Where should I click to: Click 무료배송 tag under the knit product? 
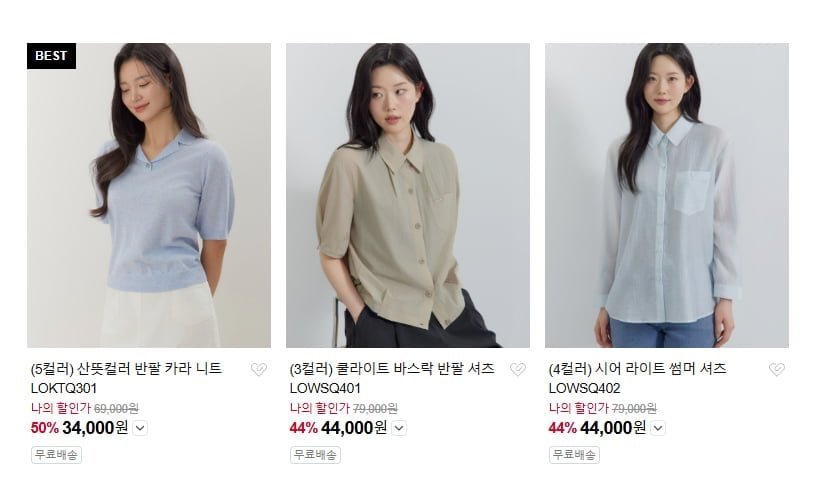pos(56,454)
